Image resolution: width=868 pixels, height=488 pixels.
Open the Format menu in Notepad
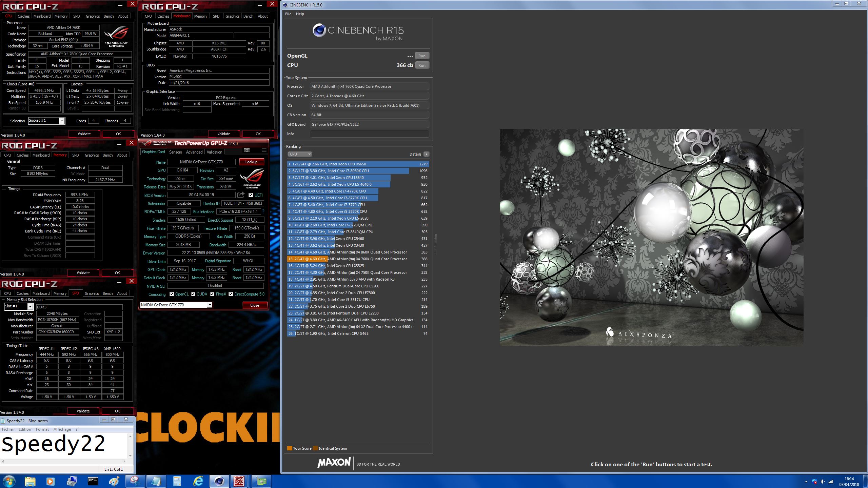coord(42,429)
